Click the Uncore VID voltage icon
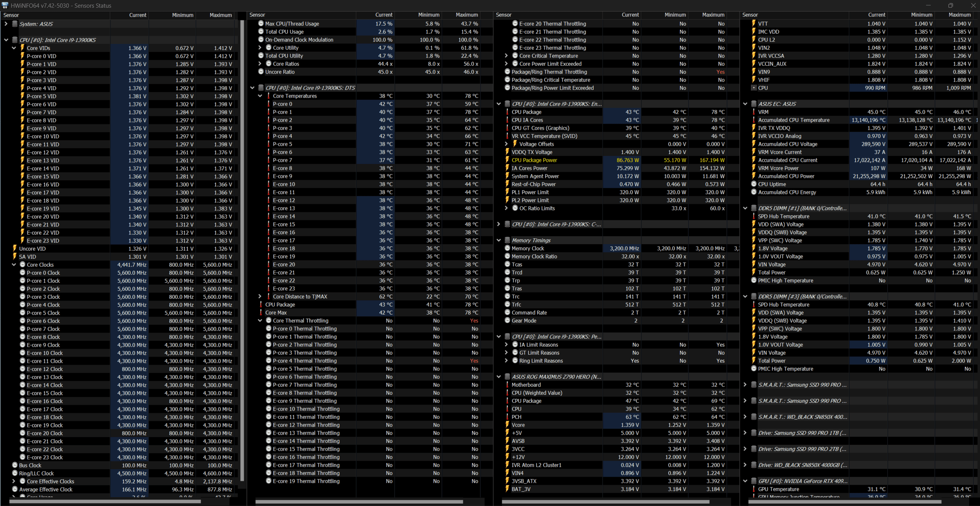 point(15,249)
